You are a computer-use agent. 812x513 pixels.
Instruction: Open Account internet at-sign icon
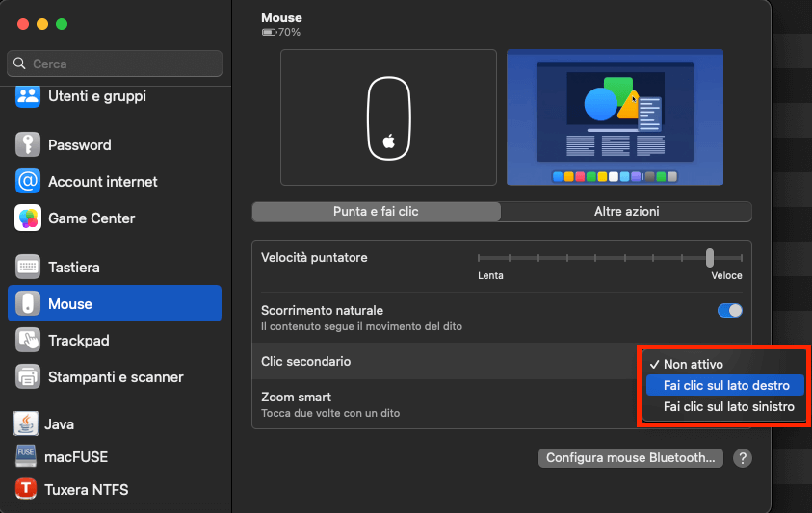pyautogui.click(x=28, y=181)
